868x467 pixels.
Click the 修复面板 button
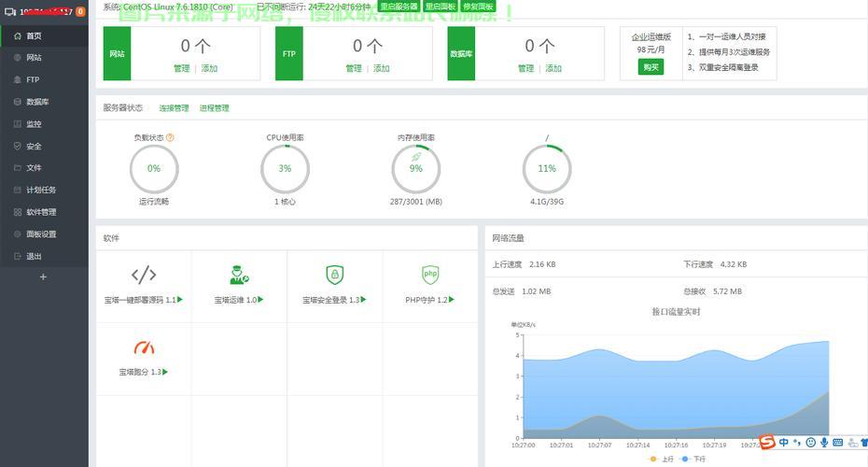click(478, 7)
